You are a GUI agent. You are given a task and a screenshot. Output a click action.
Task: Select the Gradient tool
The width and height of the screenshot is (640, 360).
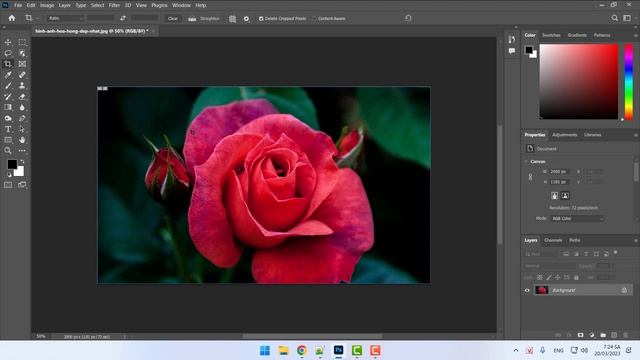(x=8, y=107)
